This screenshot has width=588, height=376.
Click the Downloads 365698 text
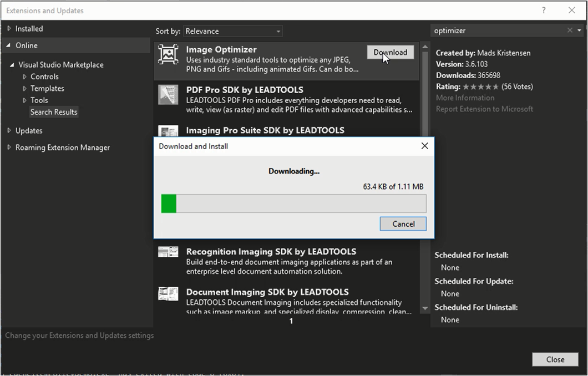[x=468, y=75]
